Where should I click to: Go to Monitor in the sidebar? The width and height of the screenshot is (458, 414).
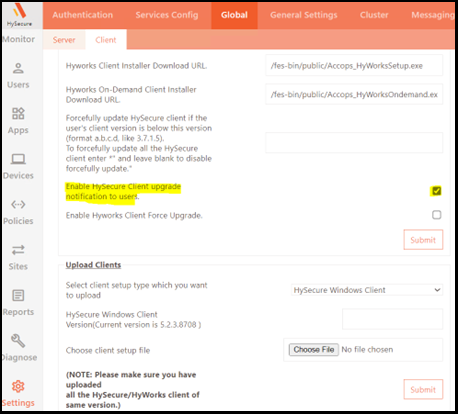(x=19, y=39)
